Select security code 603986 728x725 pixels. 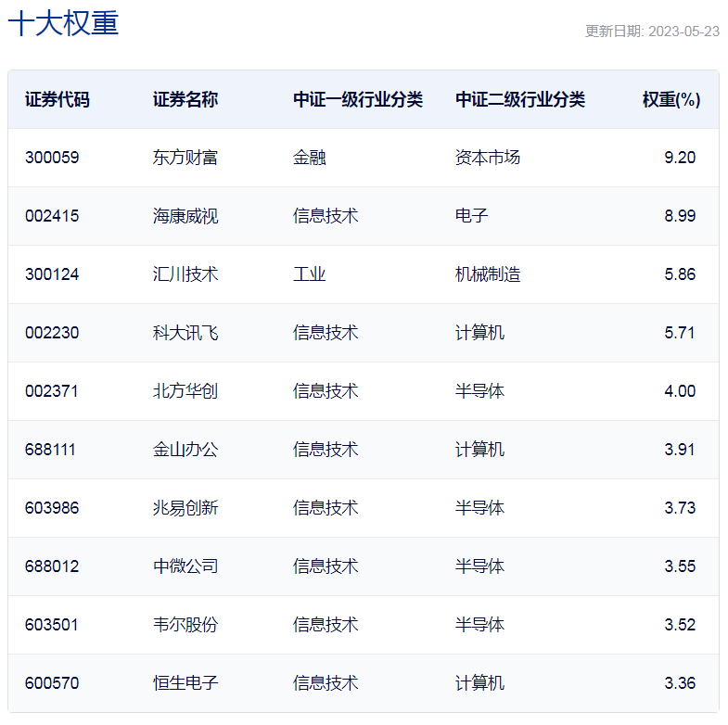(52, 508)
